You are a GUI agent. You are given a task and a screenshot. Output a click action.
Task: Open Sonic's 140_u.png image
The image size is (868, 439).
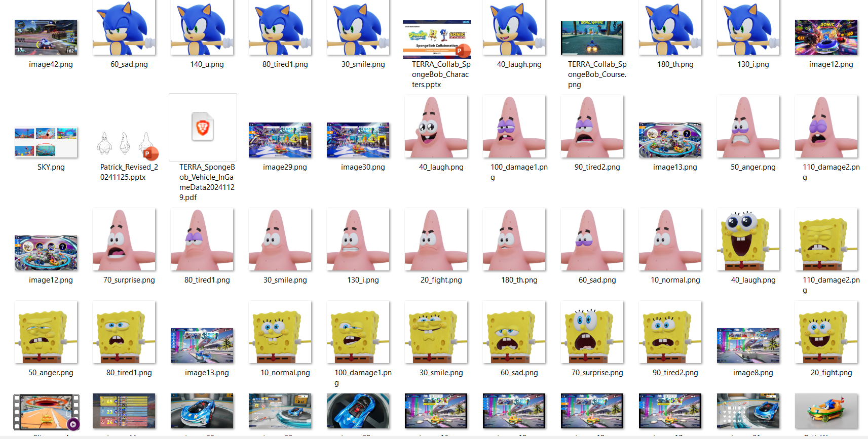tap(202, 27)
